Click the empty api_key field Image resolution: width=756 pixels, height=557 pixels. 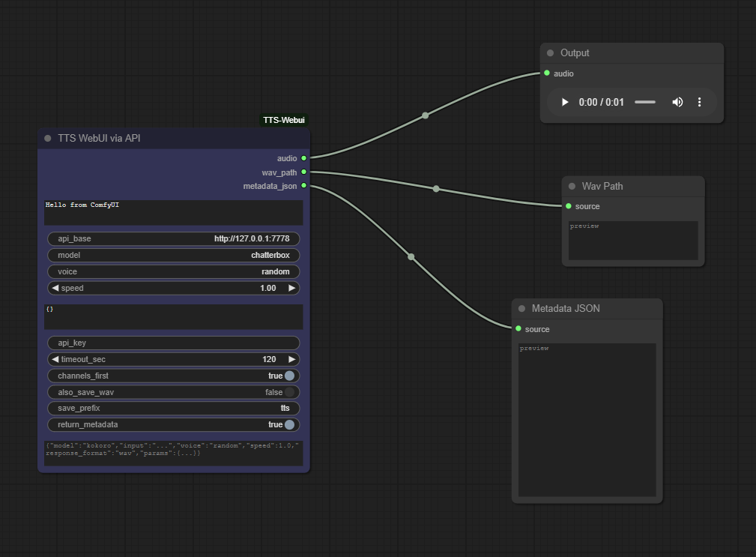point(174,343)
